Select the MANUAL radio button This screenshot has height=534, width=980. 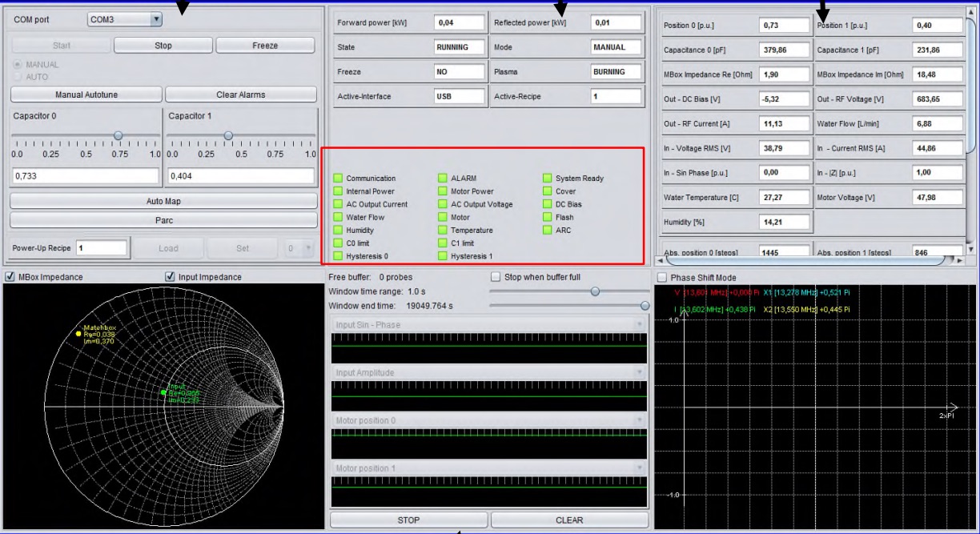pyautogui.click(x=18, y=64)
